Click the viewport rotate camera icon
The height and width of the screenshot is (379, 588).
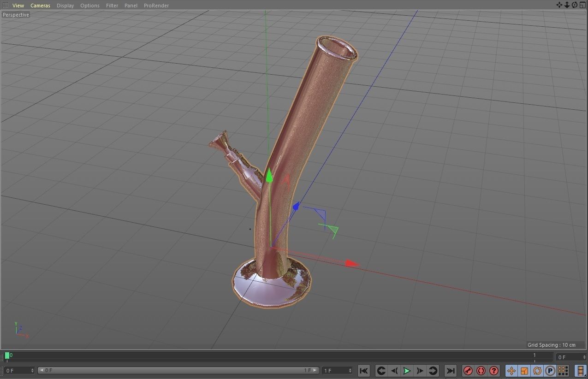574,5
